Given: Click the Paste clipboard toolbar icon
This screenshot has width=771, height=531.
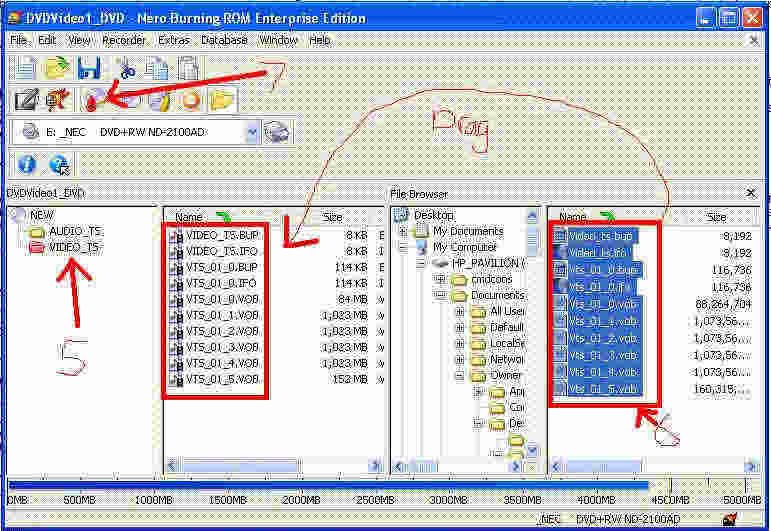Looking at the screenshot, I should click(189, 68).
